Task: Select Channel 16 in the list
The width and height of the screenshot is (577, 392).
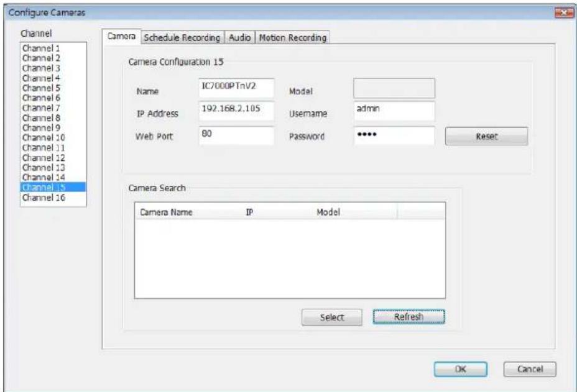Action: click(53, 198)
